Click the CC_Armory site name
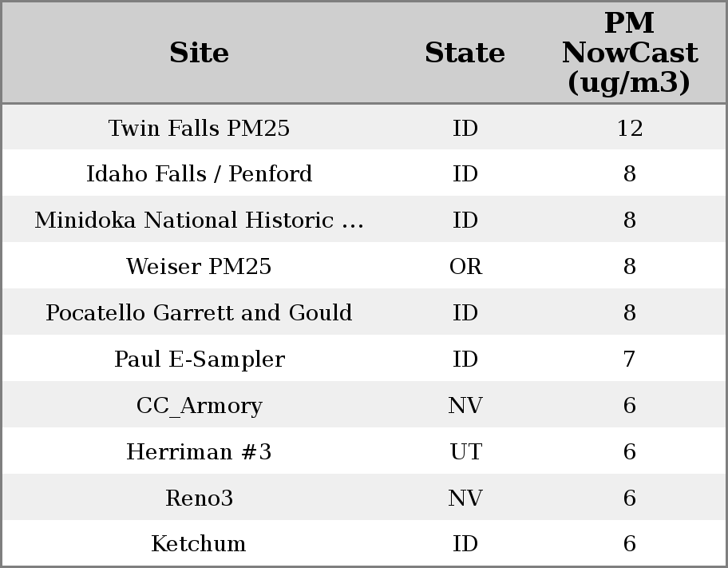This screenshot has height=568, width=728. [199, 405]
